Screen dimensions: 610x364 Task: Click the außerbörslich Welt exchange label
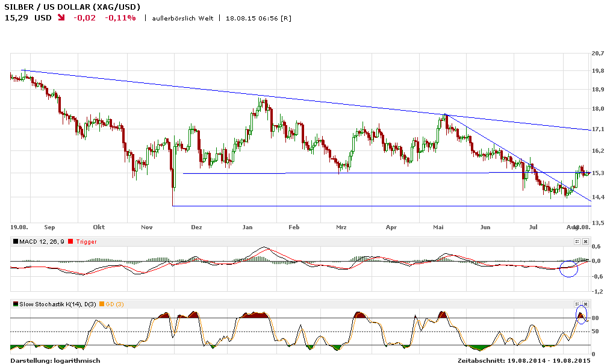[183, 18]
